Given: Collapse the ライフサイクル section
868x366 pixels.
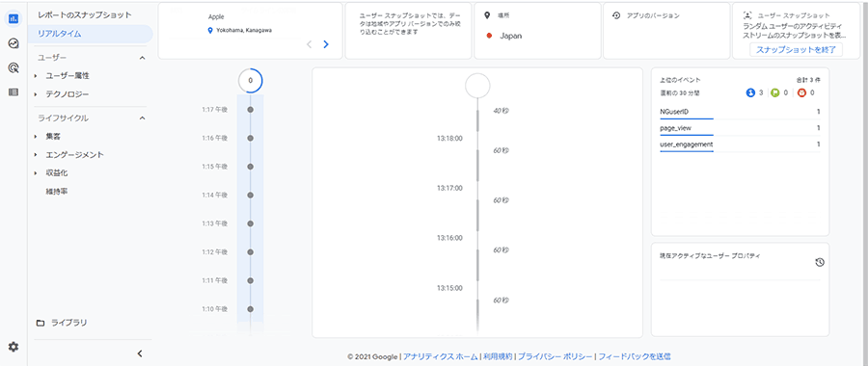Looking at the screenshot, I should coord(143,118).
